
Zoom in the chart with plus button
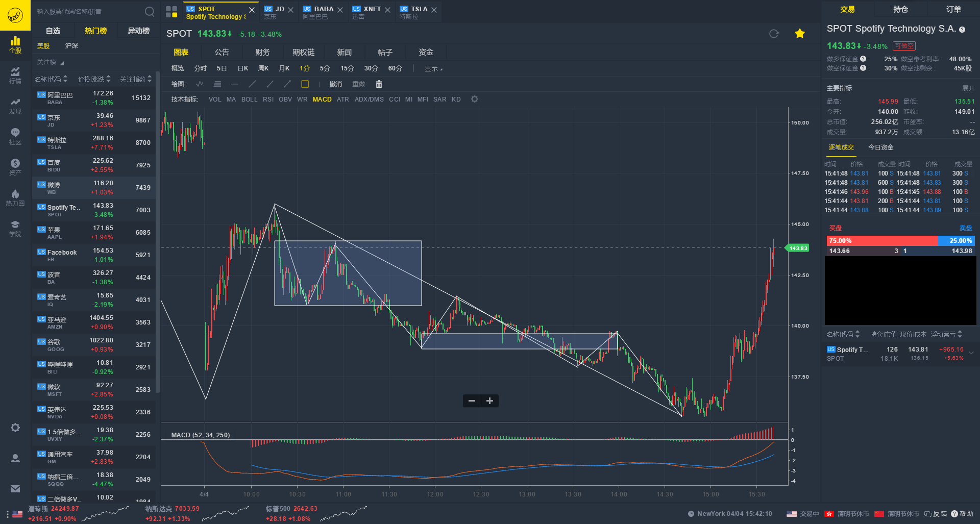click(490, 401)
